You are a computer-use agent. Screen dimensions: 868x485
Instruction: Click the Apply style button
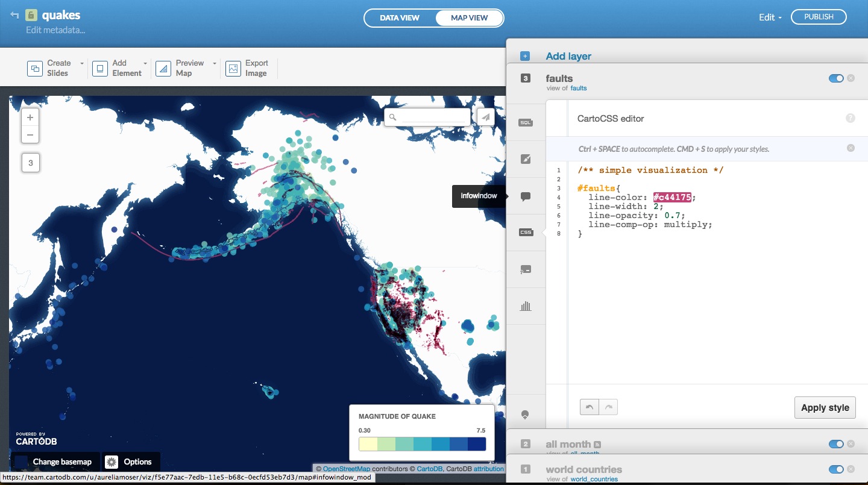pos(825,408)
